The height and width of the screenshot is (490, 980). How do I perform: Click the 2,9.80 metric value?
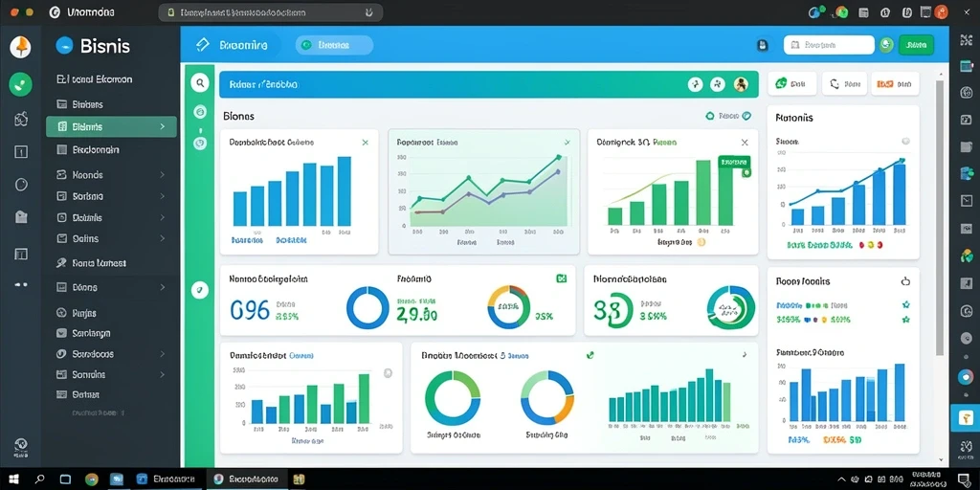pyautogui.click(x=417, y=314)
